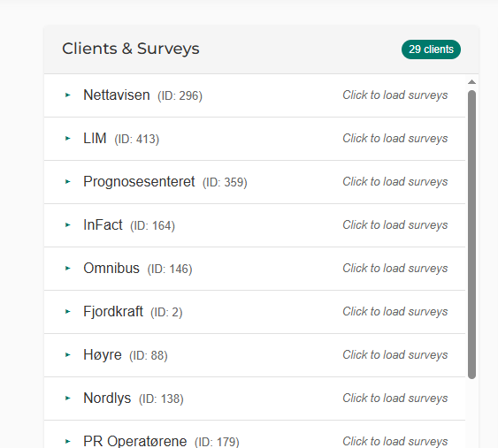Expand the Høyre client triangle

pyautogui.click(x=67, y=354)
